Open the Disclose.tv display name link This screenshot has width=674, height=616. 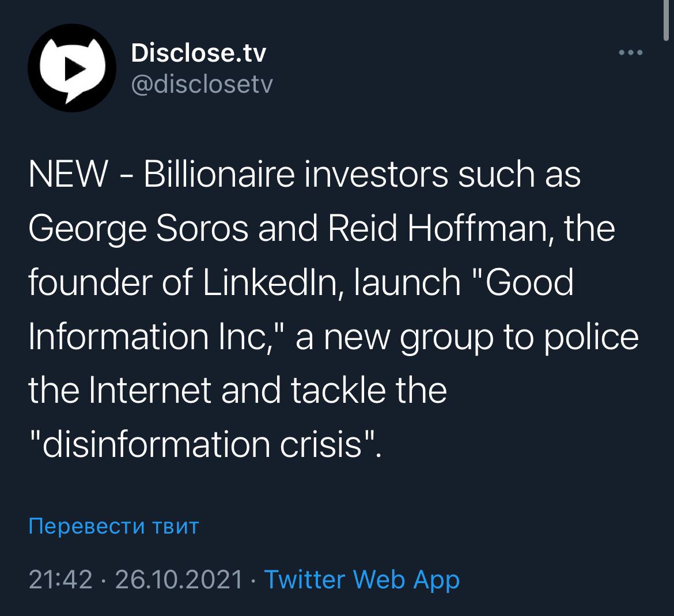tap(199, 54)
